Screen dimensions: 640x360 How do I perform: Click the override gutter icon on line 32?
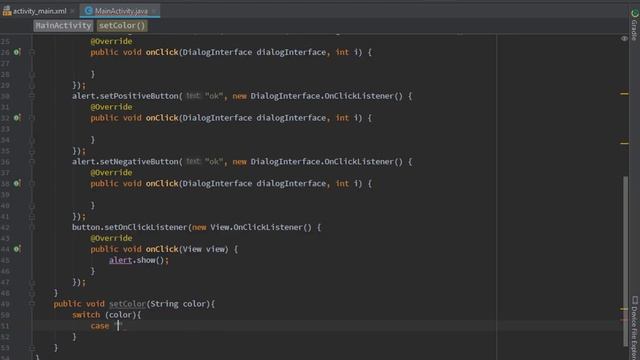(17, 118)
